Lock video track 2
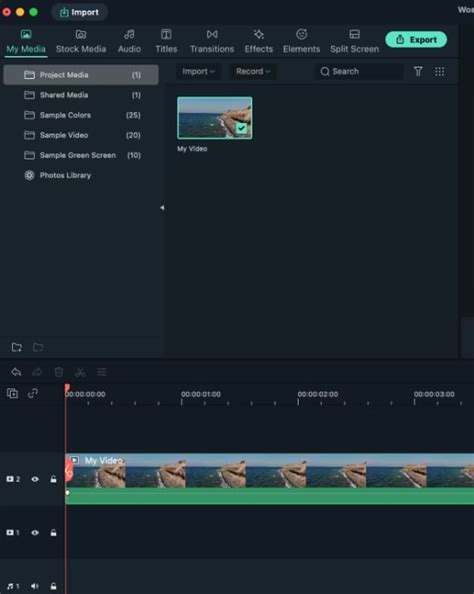Image resolution: width=474 pixels, height=594 pixels. [x=53, y=479]
